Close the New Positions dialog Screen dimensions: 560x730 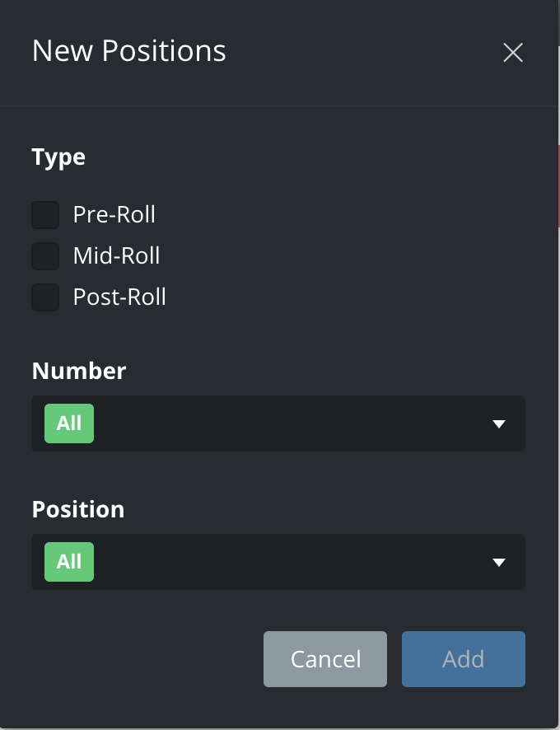click(x=513, y=53)
